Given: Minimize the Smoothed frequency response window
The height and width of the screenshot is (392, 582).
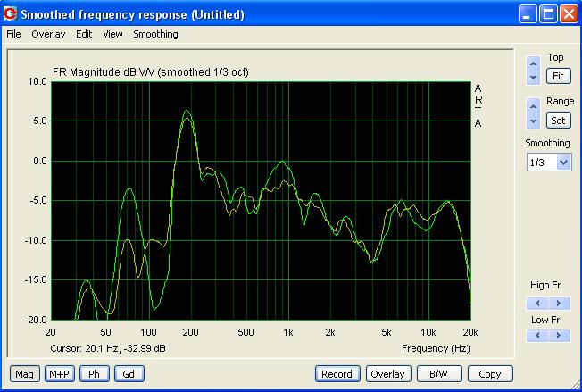Looking at the screenshot, I should click(528, 14).
